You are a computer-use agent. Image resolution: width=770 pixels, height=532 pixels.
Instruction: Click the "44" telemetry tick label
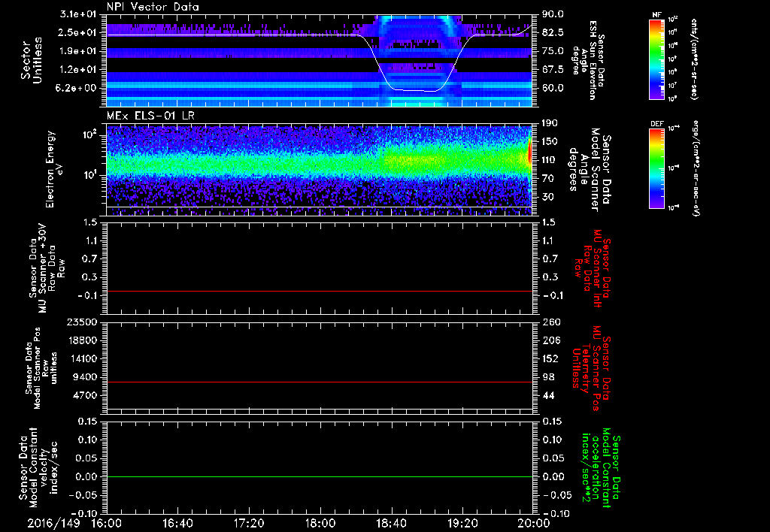[547, 395]
